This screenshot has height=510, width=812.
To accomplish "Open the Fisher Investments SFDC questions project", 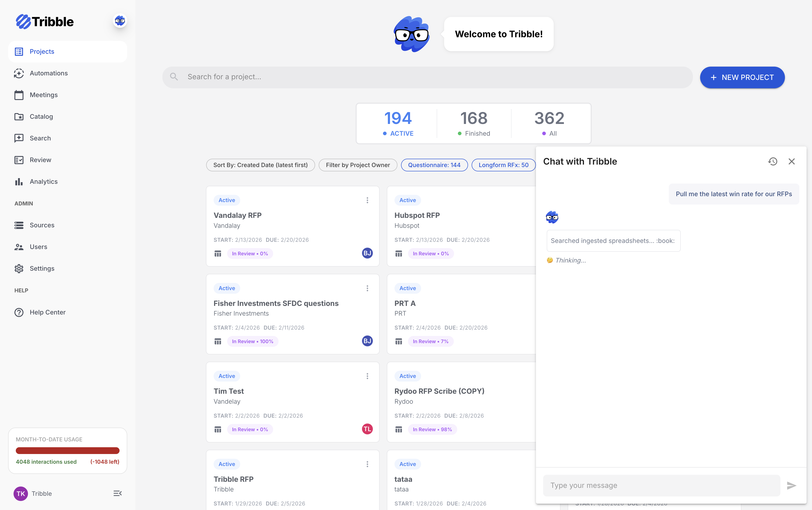I will tap(276, 303).
